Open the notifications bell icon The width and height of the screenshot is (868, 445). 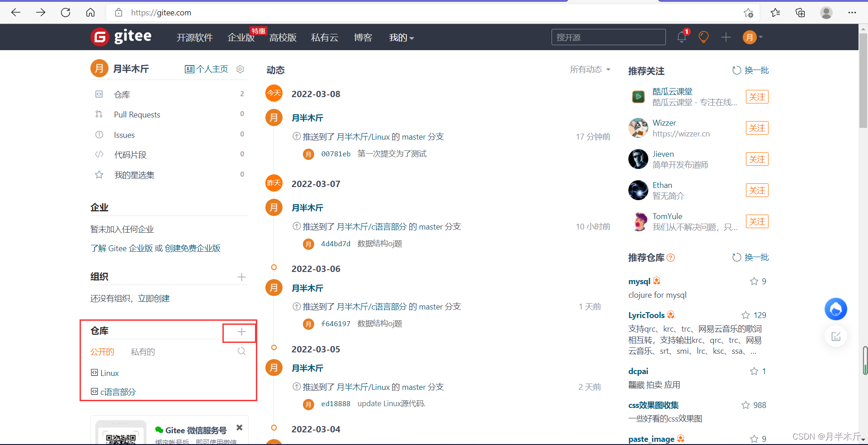point(682,37)
